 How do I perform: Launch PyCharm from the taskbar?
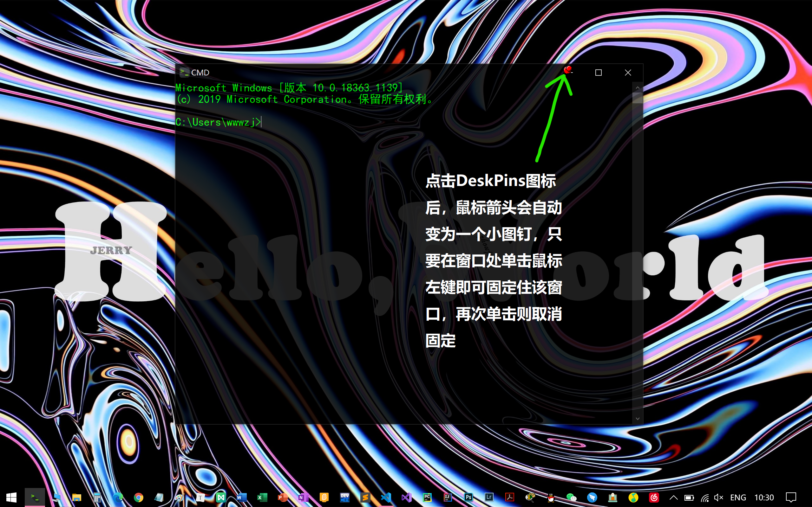point(427,497)
